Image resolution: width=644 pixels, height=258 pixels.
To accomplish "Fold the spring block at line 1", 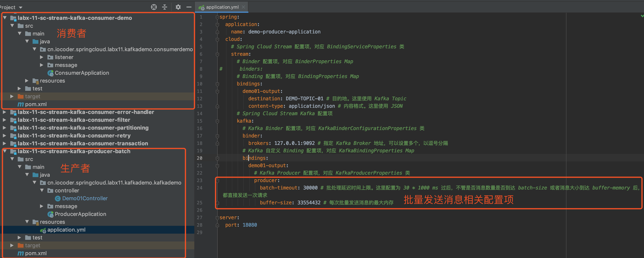I will (x=217, y=17).
